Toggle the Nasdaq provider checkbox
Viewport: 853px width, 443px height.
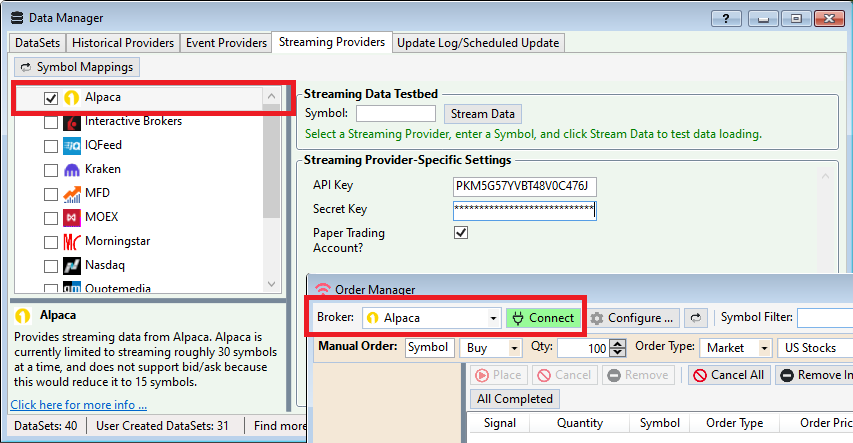51,266
